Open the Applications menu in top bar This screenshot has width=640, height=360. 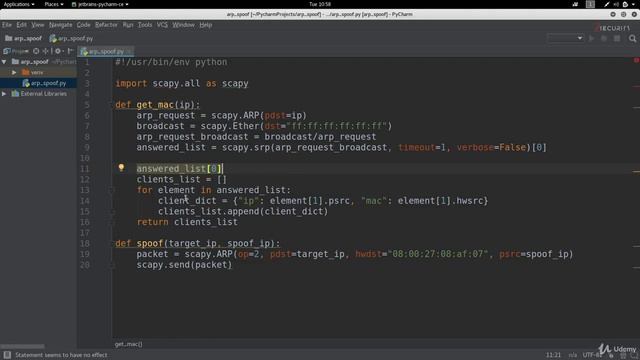click(x=19, y=4)
